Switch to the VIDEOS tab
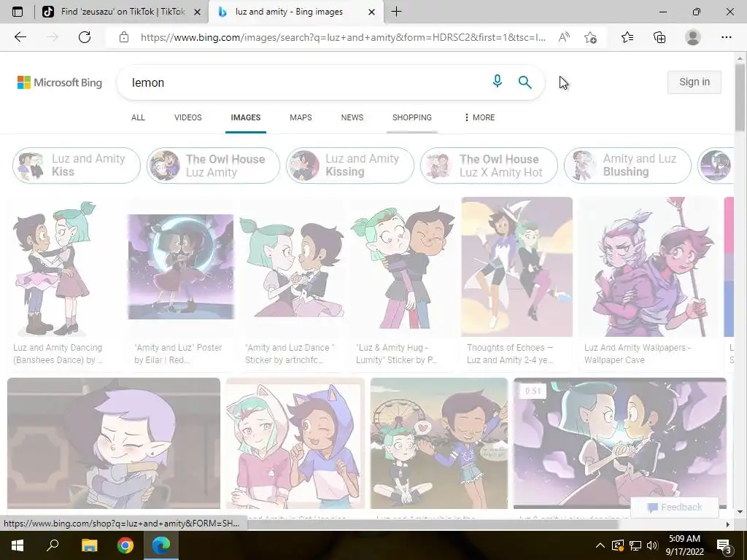The image size is (747, 560). click(187, 117)
